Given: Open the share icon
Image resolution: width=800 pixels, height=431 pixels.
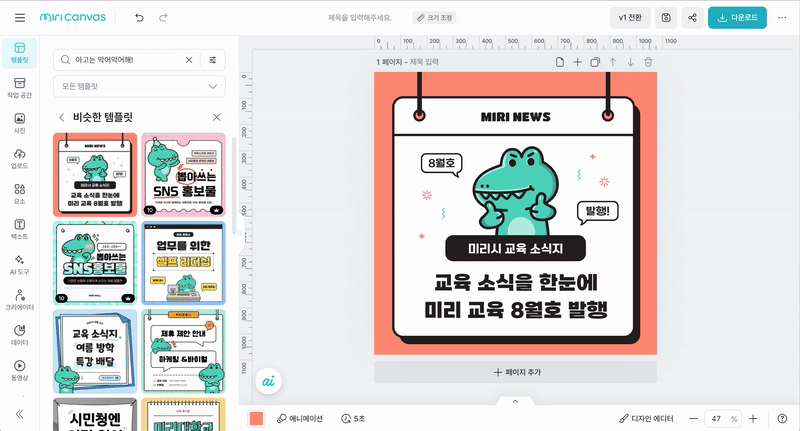Looking at the screenshot, I should tap(692, 18).
